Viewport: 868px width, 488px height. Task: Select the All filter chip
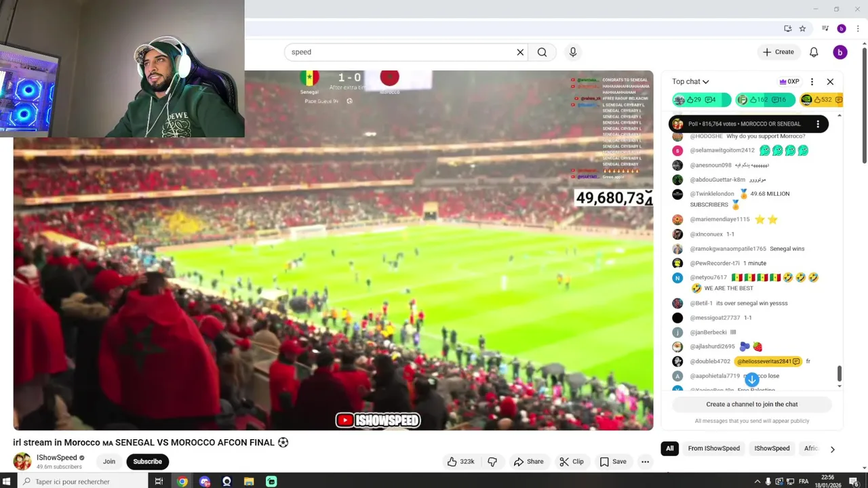669,449
